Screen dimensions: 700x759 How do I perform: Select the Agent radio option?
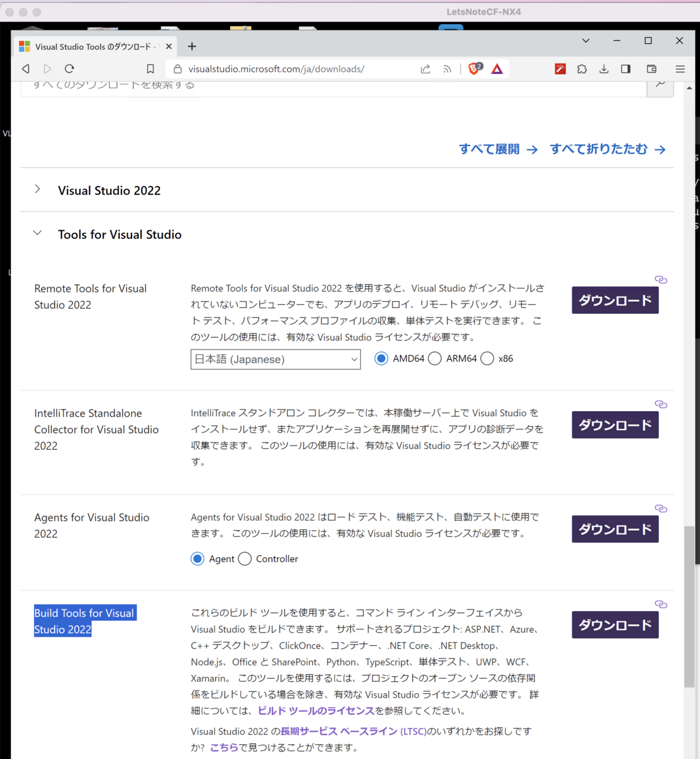point(197,558)
